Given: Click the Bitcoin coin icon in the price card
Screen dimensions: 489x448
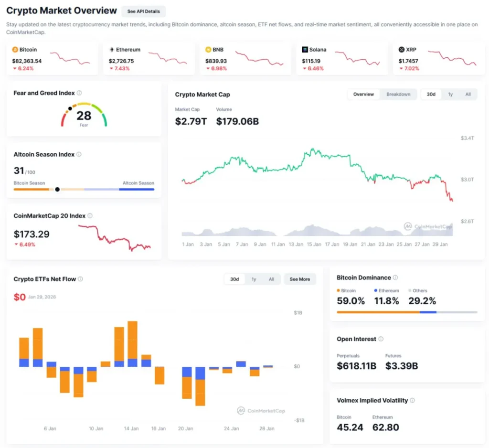Looking at the screenshot, I should pos(15,49).
